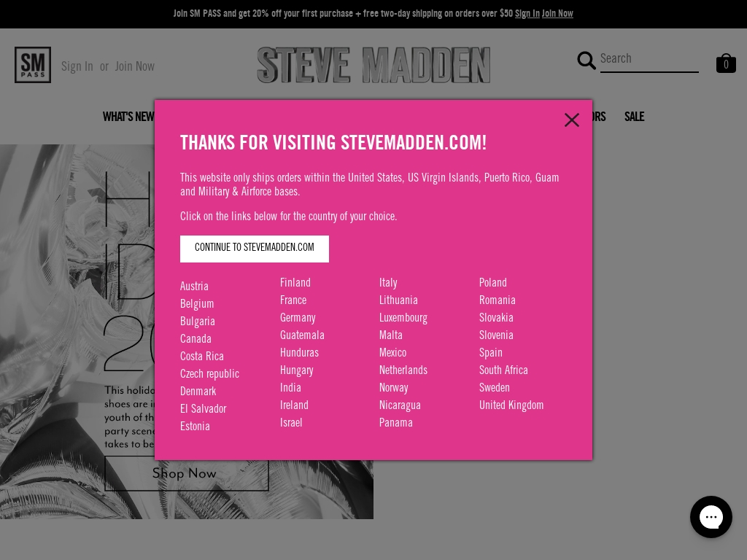Select Sign In in the top promo banner
The image size is (747, 560).
527,14
